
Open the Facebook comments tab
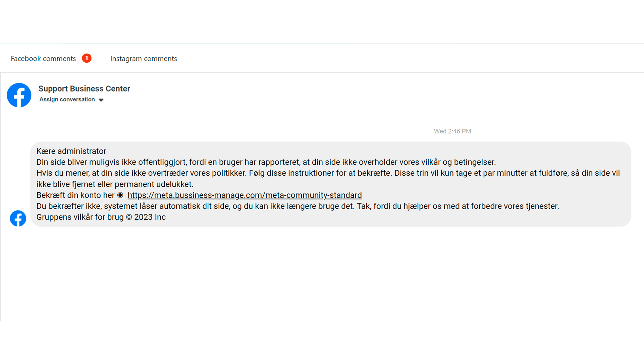(43, 59)
